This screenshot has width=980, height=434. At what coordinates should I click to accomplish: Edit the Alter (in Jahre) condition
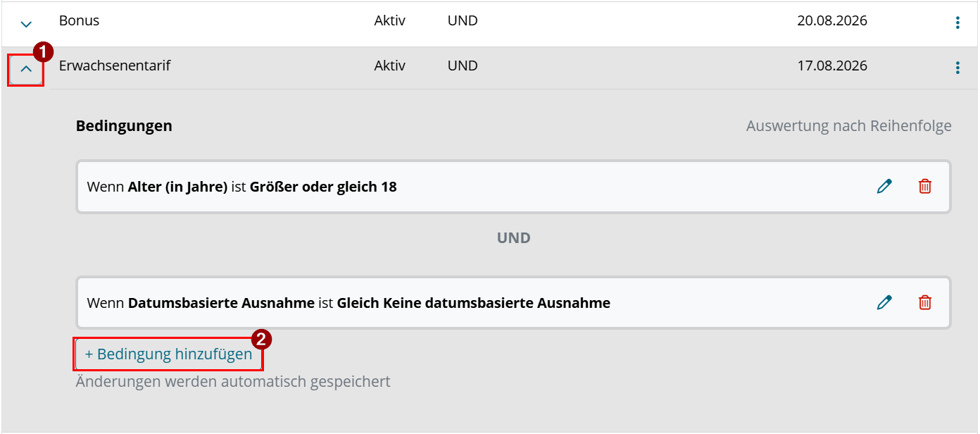click(x=884, y=187)
